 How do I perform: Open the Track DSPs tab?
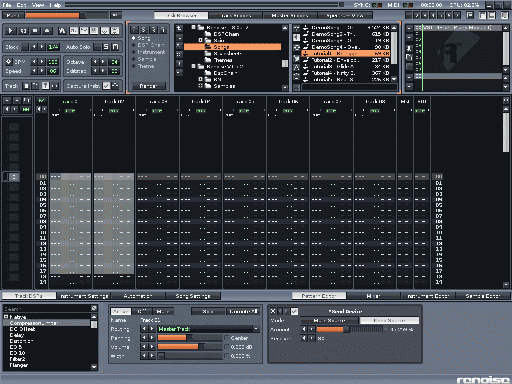tap(29, 296)
